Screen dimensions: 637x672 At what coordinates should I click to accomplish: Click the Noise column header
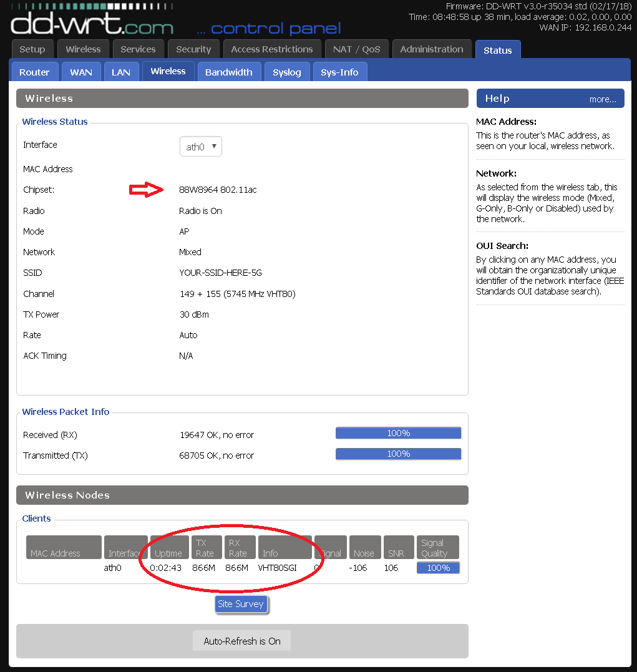365,547
